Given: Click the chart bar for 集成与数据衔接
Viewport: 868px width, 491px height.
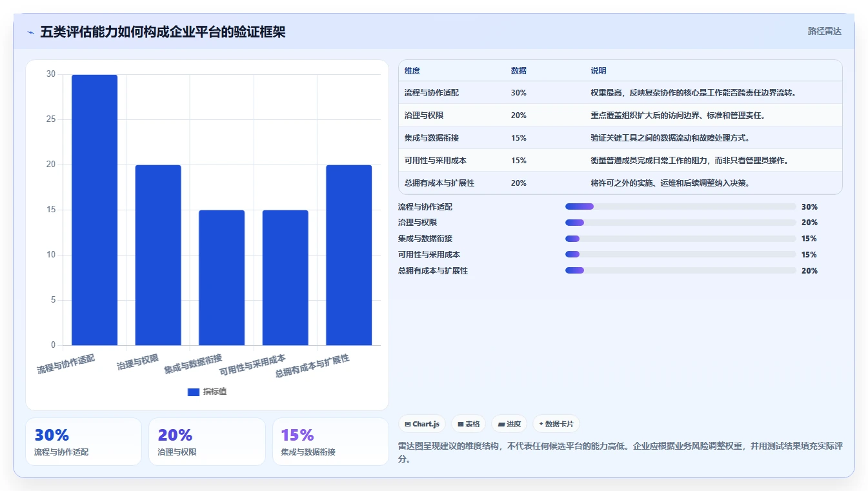Looking at the screenshot, I should point(221,277).
